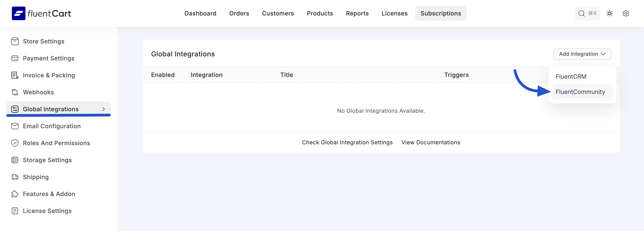Expand the Add Integration dropdown
This screenshot has height=231, width=644.
pyautogui.click(x=582, y=54)
